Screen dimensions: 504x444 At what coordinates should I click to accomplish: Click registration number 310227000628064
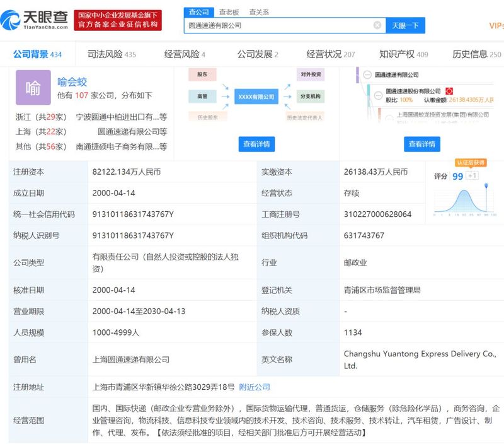377,214
